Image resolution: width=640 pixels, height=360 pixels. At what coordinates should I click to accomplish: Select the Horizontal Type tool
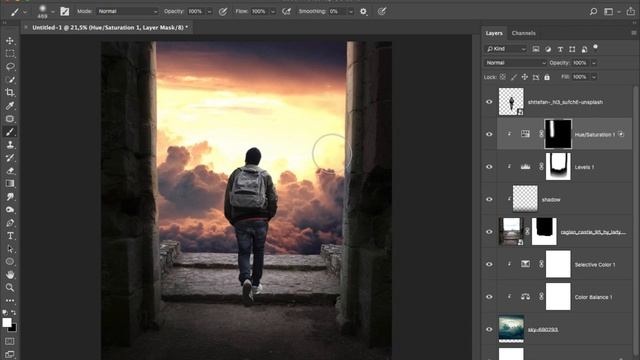pyautogui.click(x=10, y=236)
